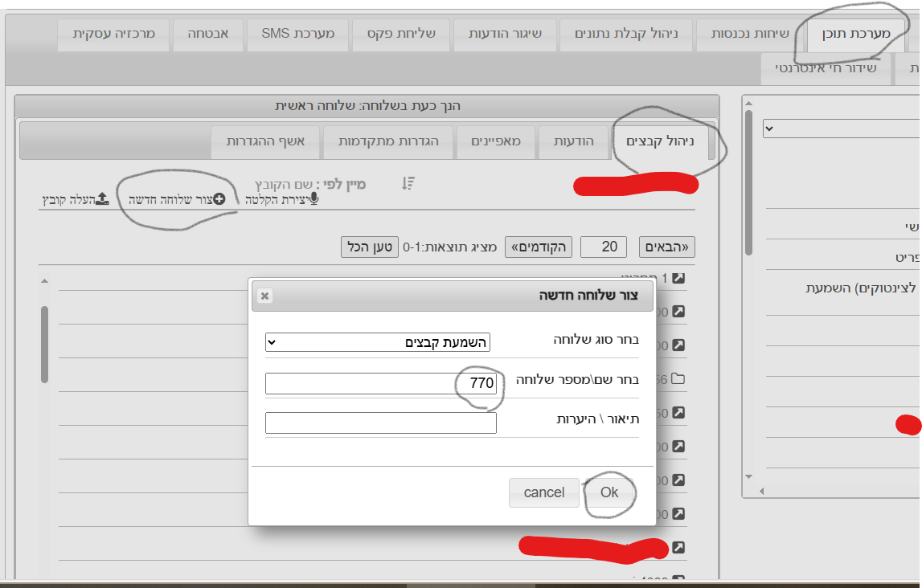Click the arrow icon left of Ok button row
Viewport: 922px width, 588px height.
(x=678, y=480)
